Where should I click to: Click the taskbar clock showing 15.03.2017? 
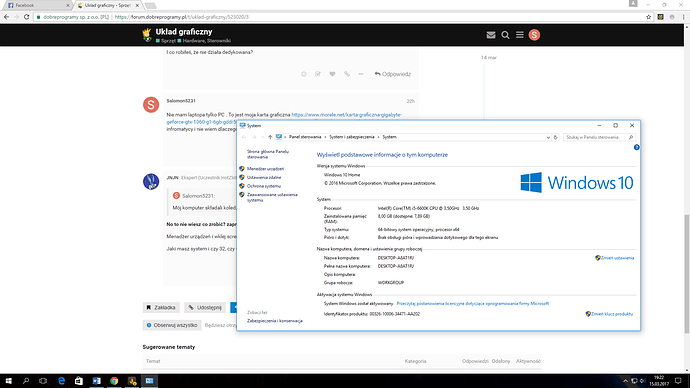click(x=658, y=381)
